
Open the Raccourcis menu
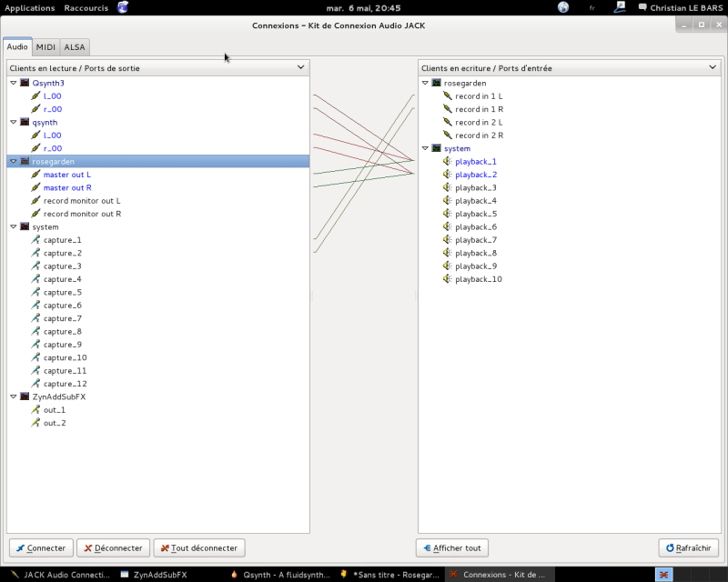[86, 8]
